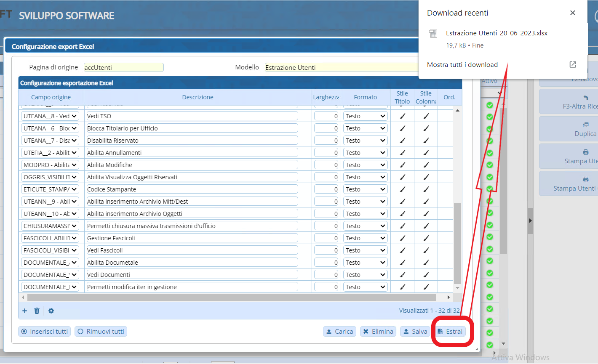Click the Estrai button

[x=450, y=332]
